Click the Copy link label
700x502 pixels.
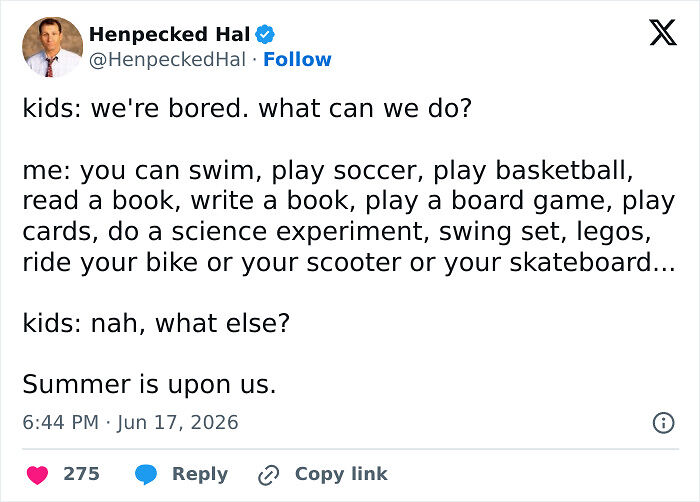[341, 474]
